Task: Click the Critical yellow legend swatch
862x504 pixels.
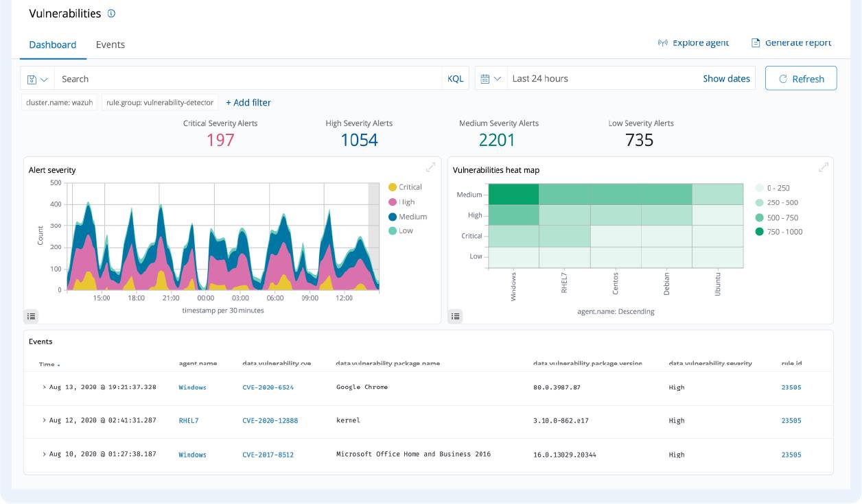Action: [x=393, y=187]
